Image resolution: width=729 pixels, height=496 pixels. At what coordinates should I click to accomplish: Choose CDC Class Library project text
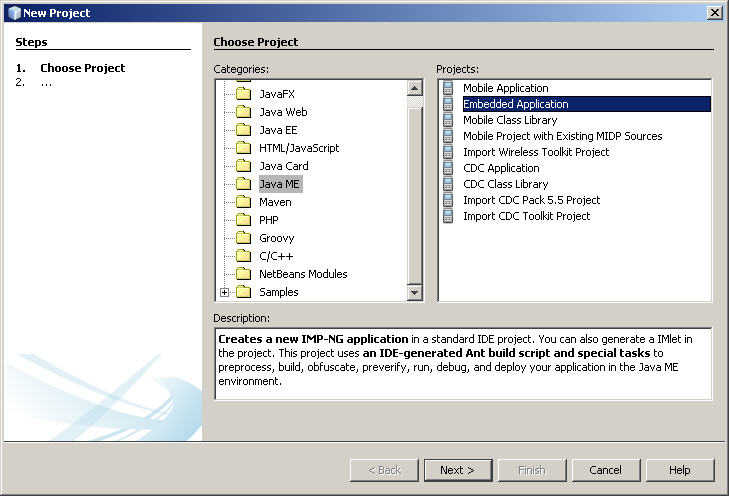[x=505, y=184]
